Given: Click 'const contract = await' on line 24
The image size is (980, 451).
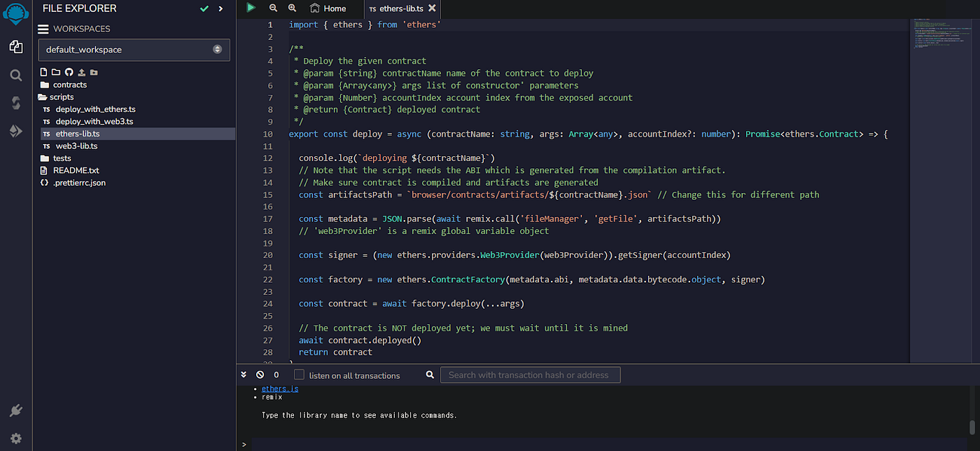Looking at the screenshot, I should [353, 303].
